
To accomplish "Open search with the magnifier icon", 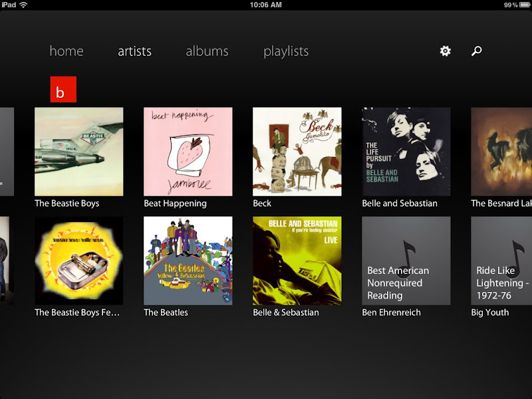I will (476, 51).
